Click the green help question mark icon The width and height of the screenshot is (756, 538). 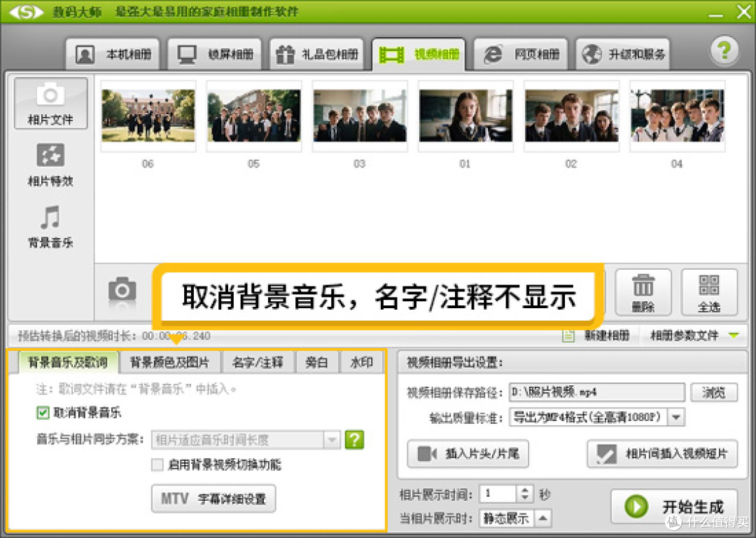(724, 50)
